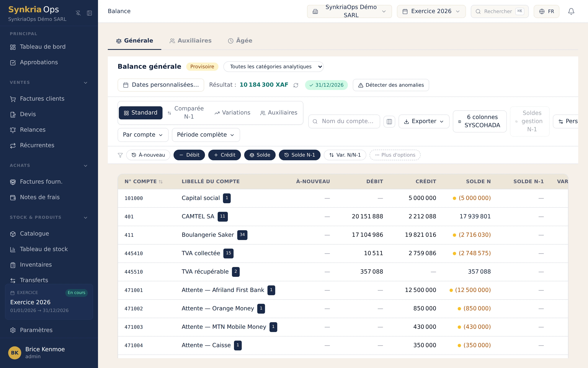Open Paramètres settings
Viewport: 588px width, 368px height.
point(49,330)
